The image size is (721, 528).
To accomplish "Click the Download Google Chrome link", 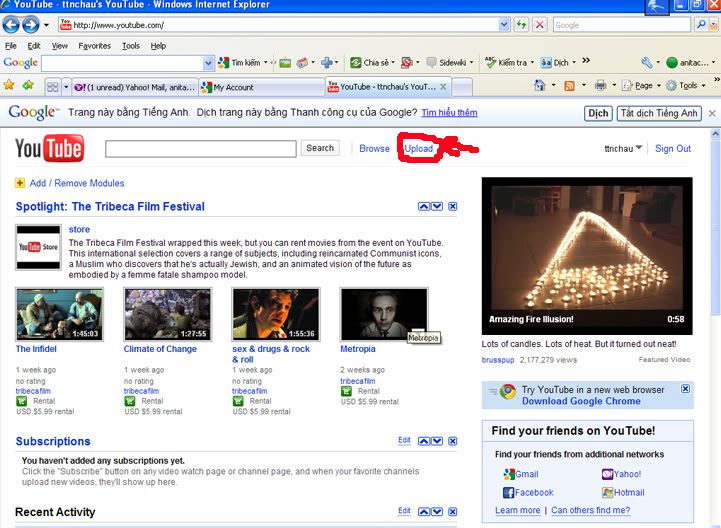I will (581, 401).
